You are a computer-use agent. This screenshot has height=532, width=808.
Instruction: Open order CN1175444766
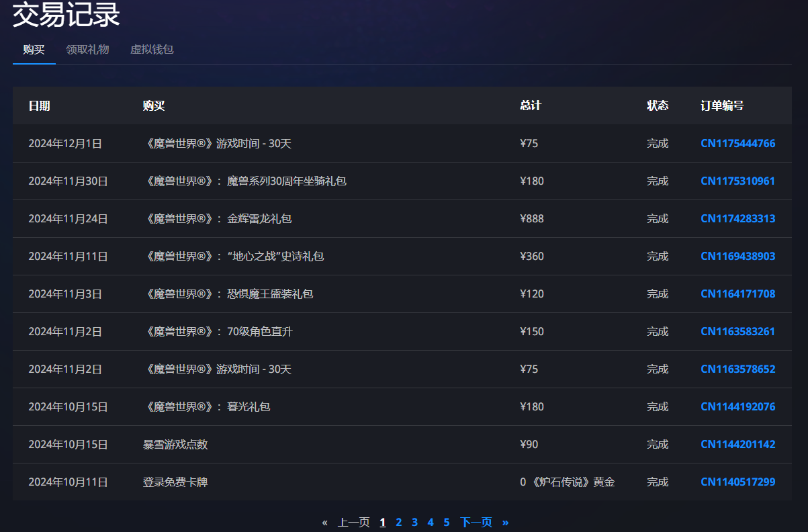tap(737, 144)
